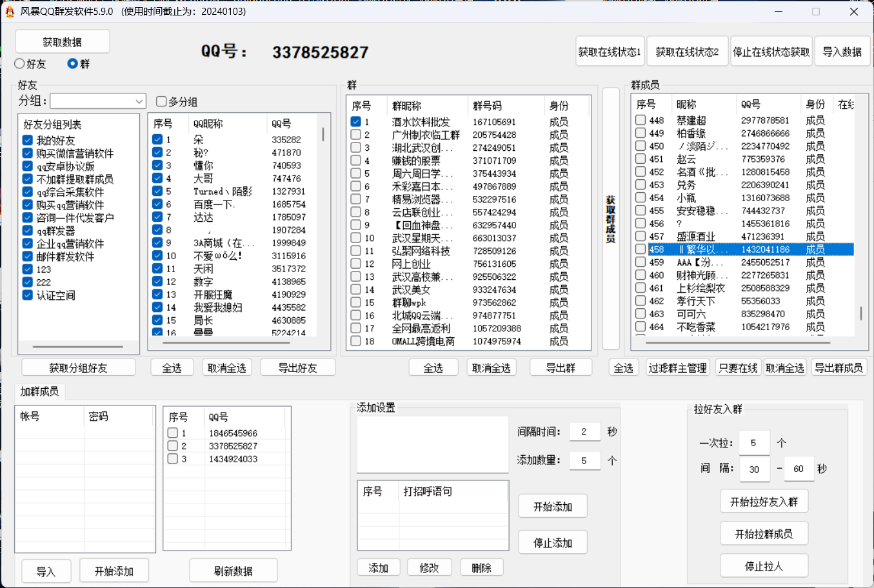Uncheck the 认证空间 group
The width and height of the screenshot is (874, 588).
coord(28,295)
